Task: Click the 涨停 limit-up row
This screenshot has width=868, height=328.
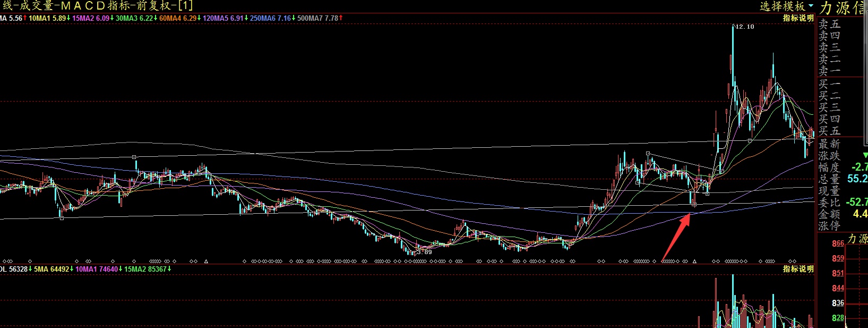Action: tap(829, 225)
